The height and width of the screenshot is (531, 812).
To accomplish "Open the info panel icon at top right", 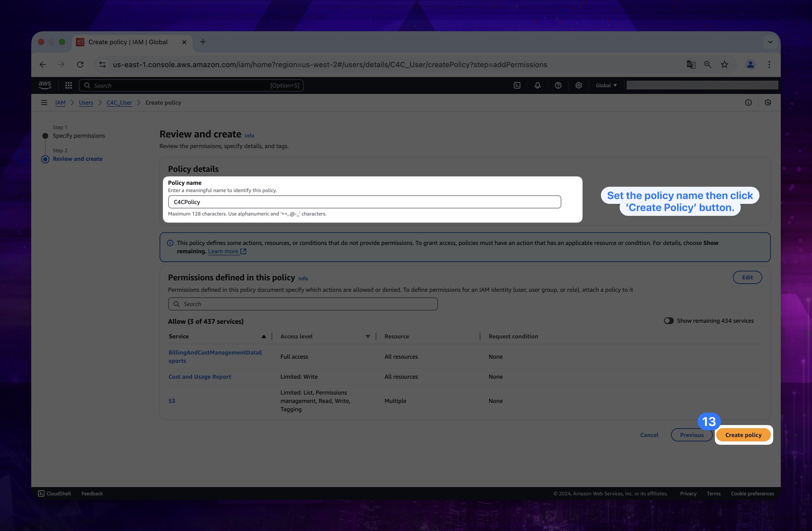I will point(748,102).
